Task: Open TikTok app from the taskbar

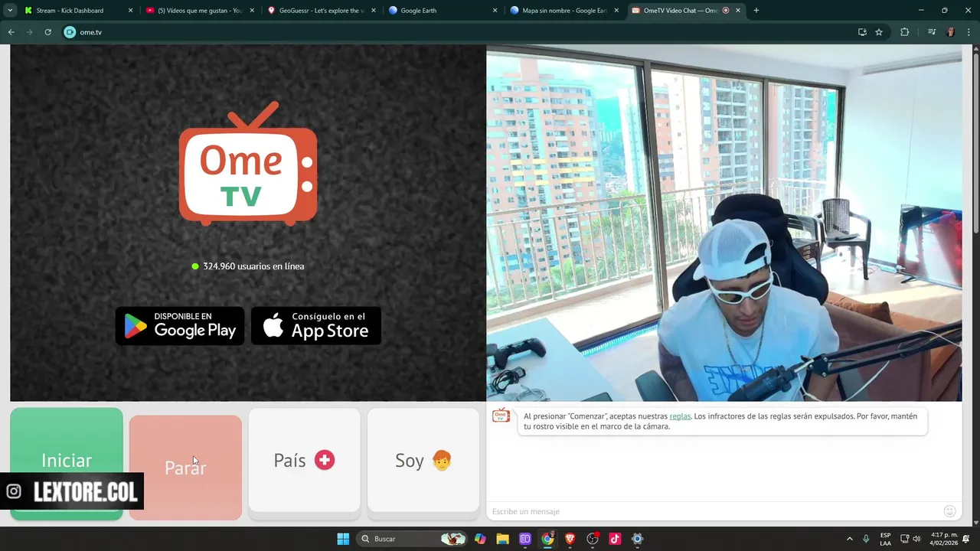Action: click(x=615, y=539)
